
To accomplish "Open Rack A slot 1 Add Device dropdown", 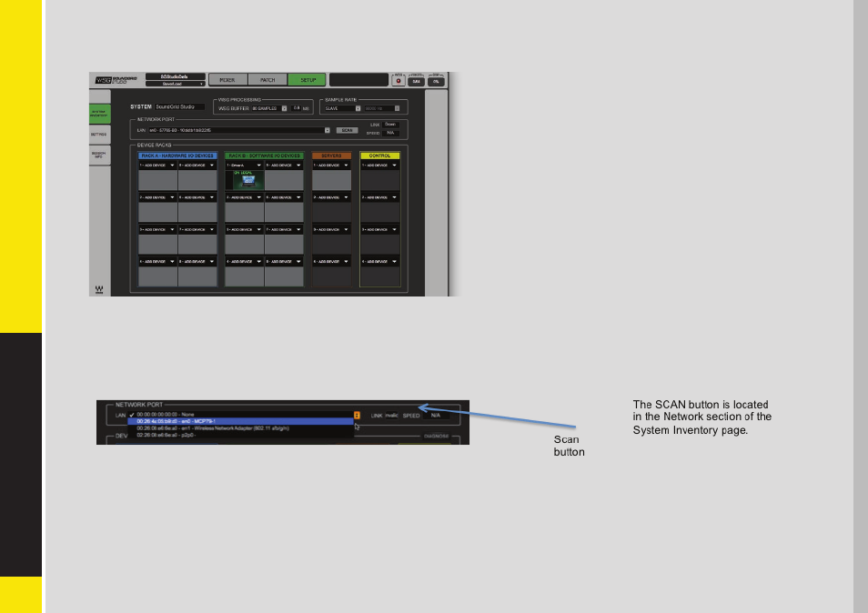I will (157, 166).
